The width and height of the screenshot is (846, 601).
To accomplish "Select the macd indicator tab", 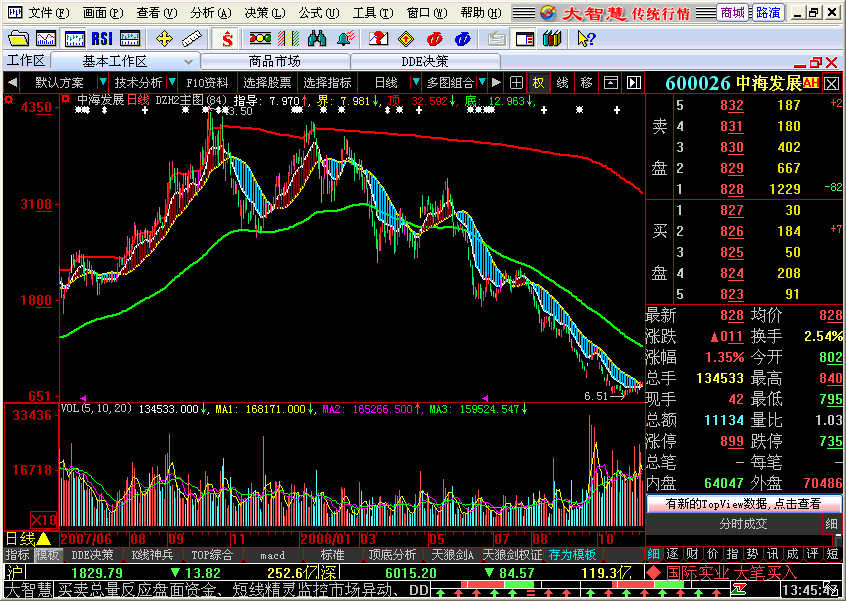I will pyautogui.click(x=272, y=555).
